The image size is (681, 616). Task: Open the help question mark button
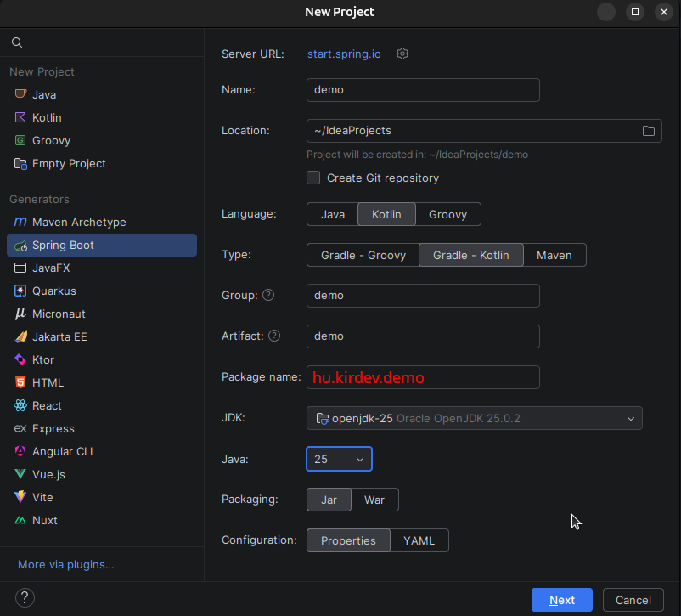tap(25, 597)
